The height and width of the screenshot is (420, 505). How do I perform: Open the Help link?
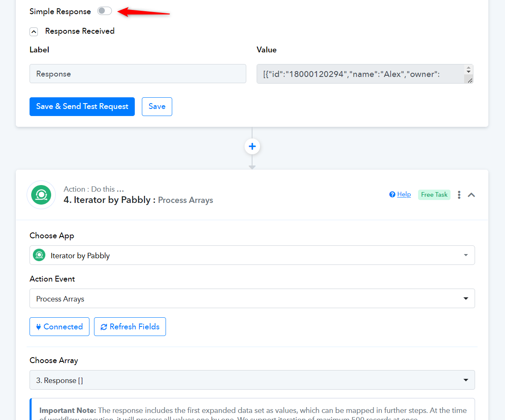tap(404, 194)
